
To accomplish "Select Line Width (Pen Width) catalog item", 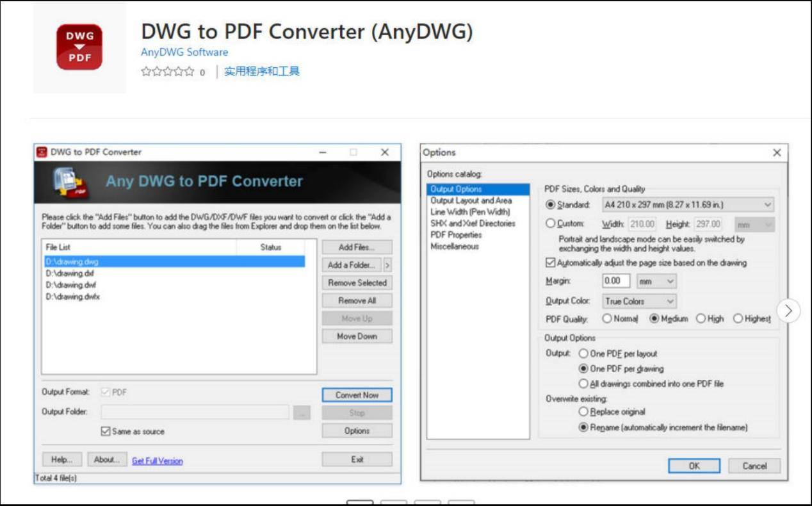I will tap(471, 212).
